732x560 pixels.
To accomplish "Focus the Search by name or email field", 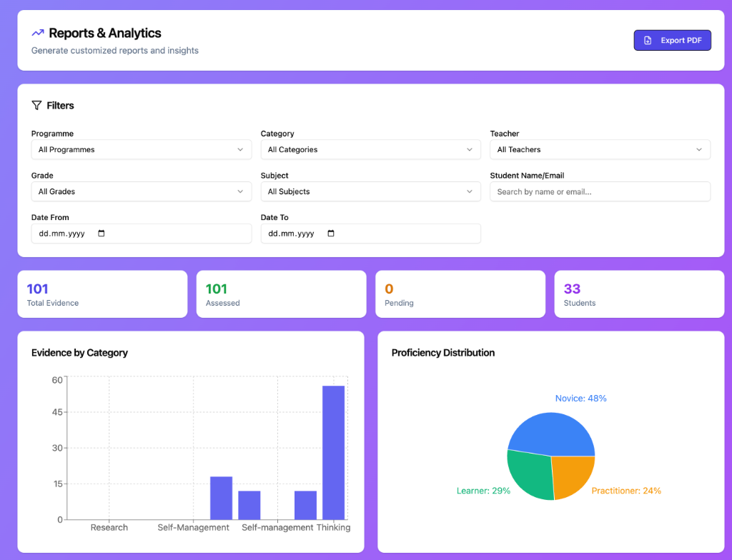I will tap(600, 191).
